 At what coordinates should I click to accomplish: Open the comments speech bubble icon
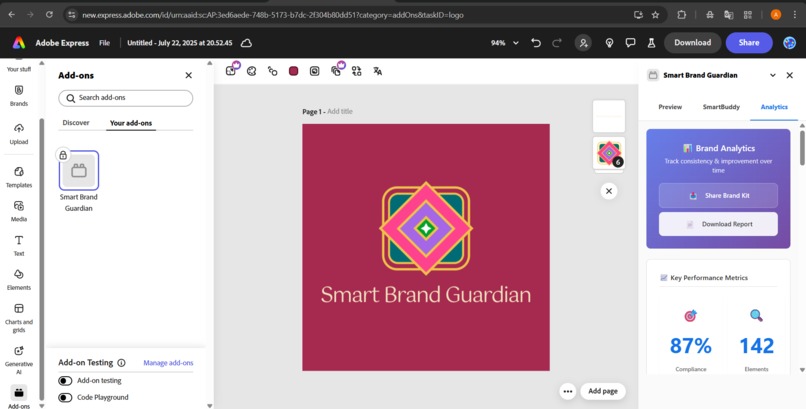(630, 43)
